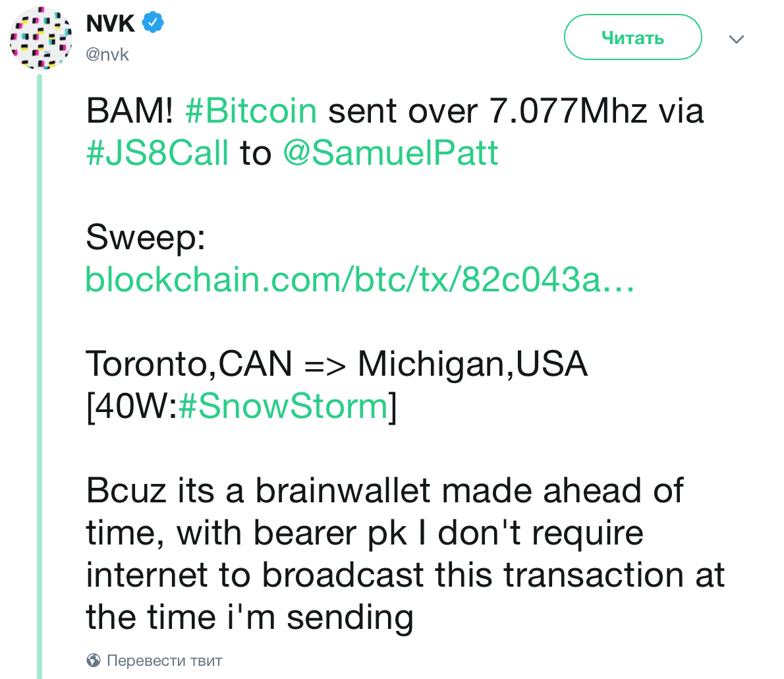Follow the account with the Читать button
Screen dimensions: 784x679
pos(633,37)
